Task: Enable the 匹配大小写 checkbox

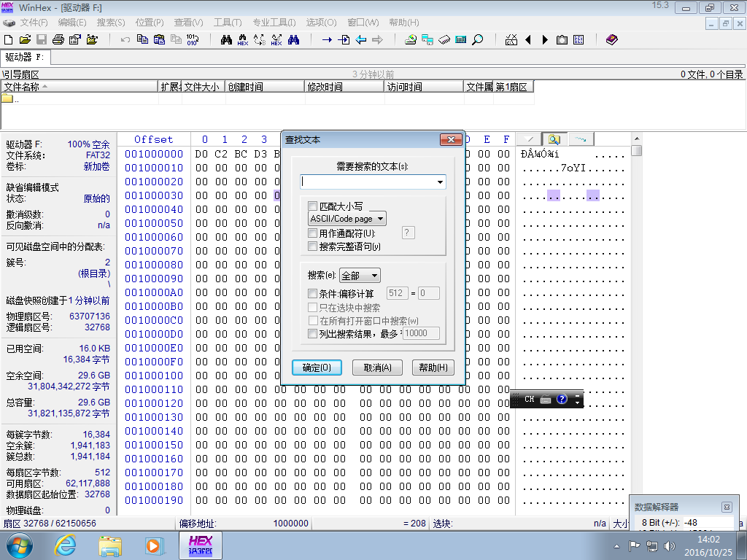Action: tap(312, 206)
